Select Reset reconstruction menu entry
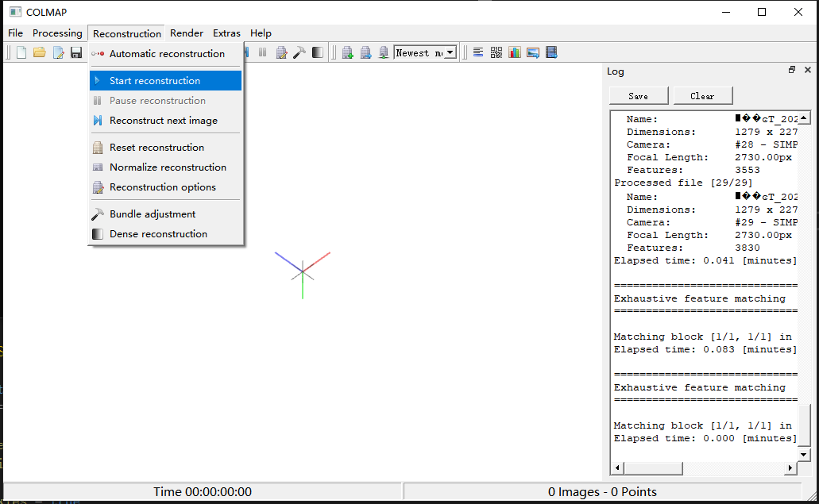Viewport: 819px width, 504px height. tap(165, 148)
